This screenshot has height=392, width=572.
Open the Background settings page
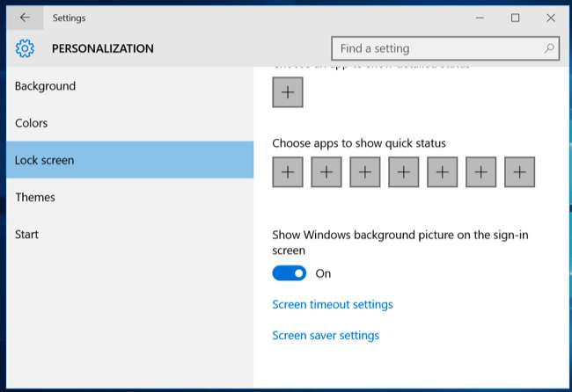click(46, 86)
